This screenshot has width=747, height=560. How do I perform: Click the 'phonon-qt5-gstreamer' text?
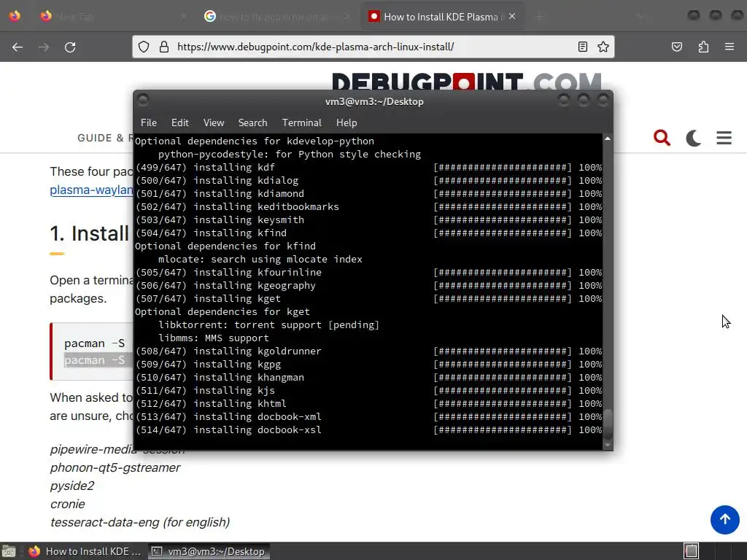[x=115, y=467]
